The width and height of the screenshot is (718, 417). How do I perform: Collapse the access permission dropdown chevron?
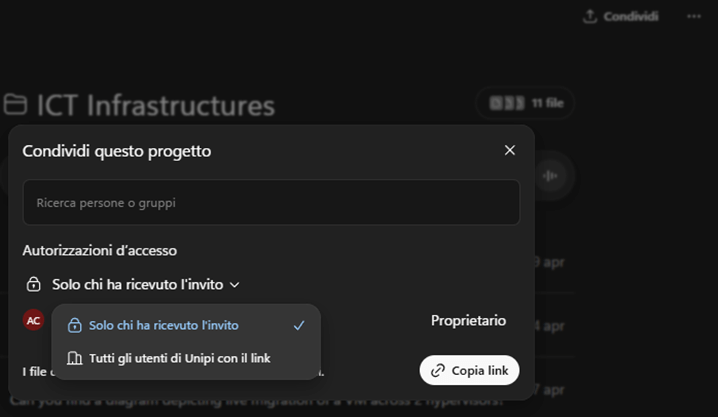(235, 285)
